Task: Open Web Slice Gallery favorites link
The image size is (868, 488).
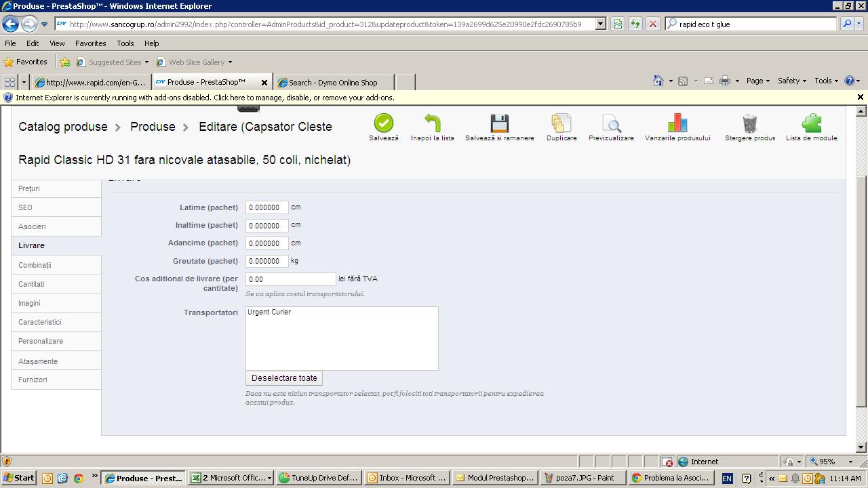Action: (x=194, y=62)
